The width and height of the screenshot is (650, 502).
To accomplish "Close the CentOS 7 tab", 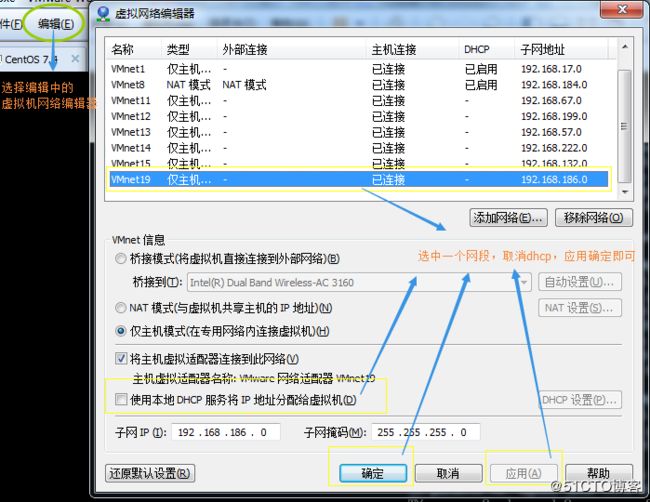I will point(75,59).
